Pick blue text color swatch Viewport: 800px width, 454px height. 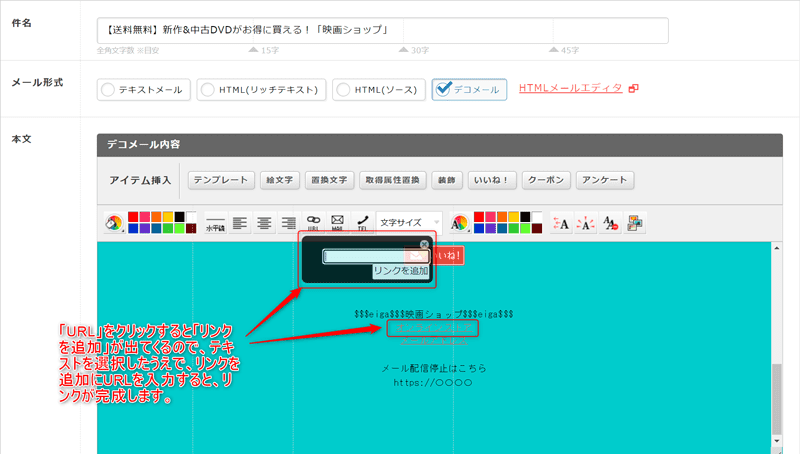[479, 229]
